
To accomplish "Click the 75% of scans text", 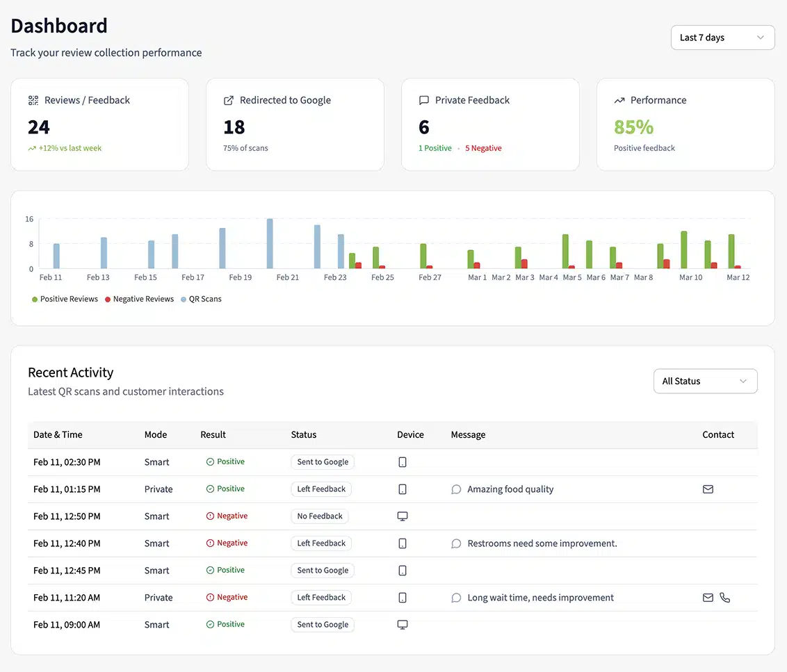I will coord(245,149).
